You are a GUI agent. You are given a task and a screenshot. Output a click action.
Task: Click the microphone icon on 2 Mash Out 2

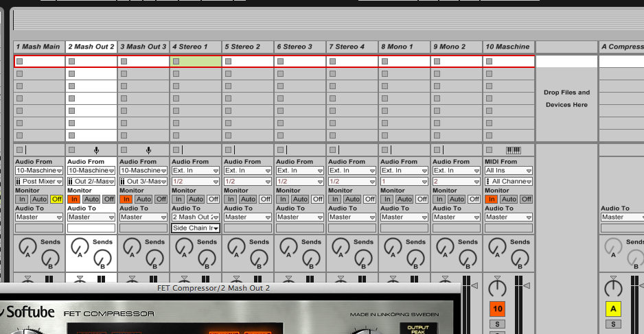coord(96,150)
